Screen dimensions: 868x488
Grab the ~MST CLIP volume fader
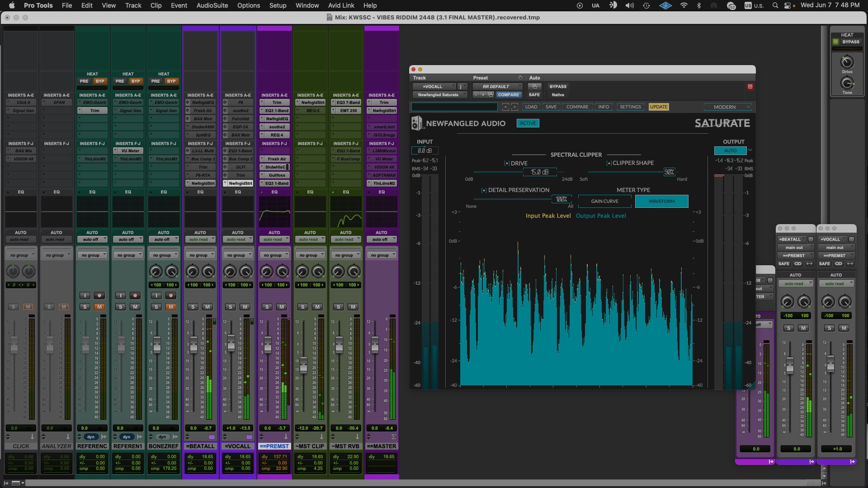point(304,365)
